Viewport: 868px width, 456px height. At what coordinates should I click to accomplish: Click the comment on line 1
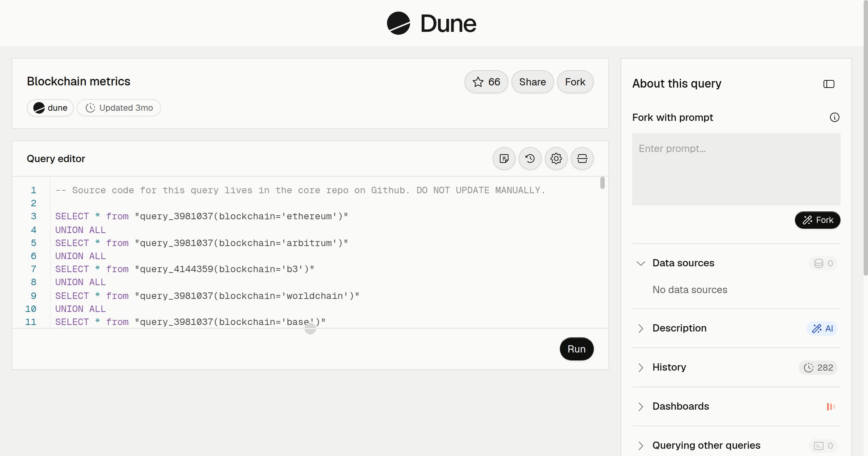[300, 190]
